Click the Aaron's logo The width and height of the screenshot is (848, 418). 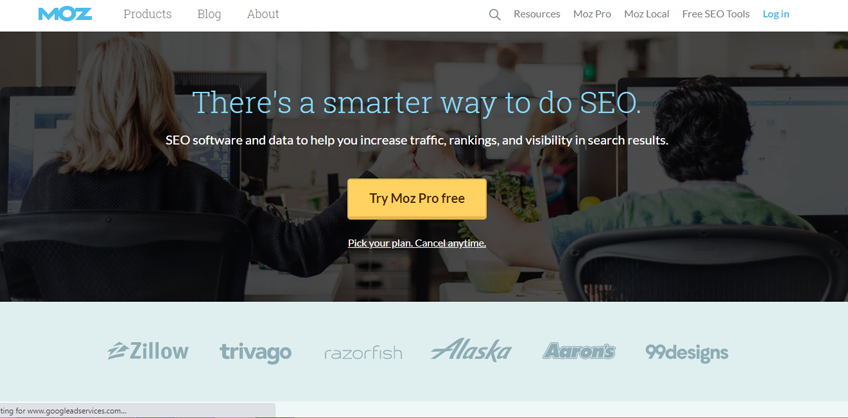pyautogui.click(x=579, y=351)
